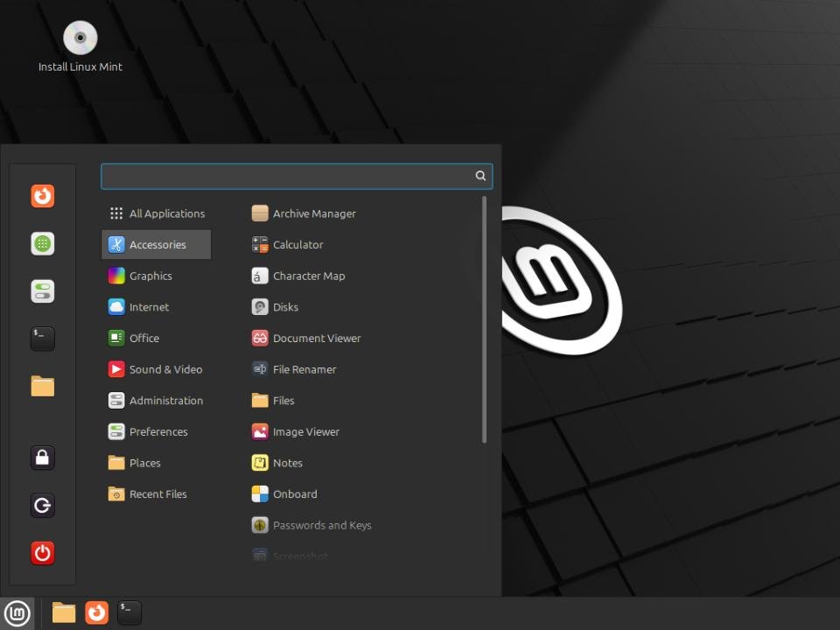Open Files folder icon in favorites sidebar
Viewport: 840px width, 630px height.
point(42,386)
